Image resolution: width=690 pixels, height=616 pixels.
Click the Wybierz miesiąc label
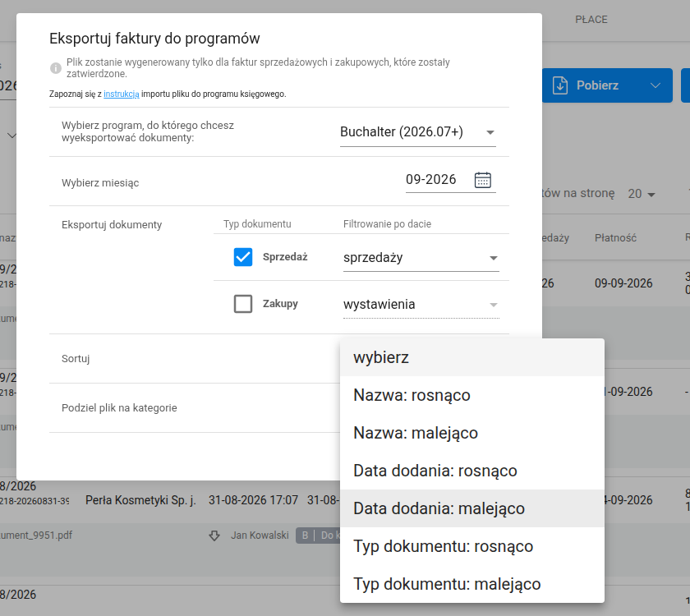tap(100, 183)
